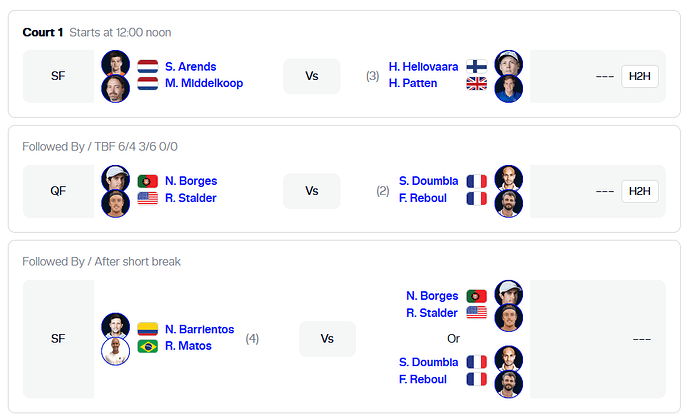Open F. Reboul link in quarterfinal match

tap(422, 198)
